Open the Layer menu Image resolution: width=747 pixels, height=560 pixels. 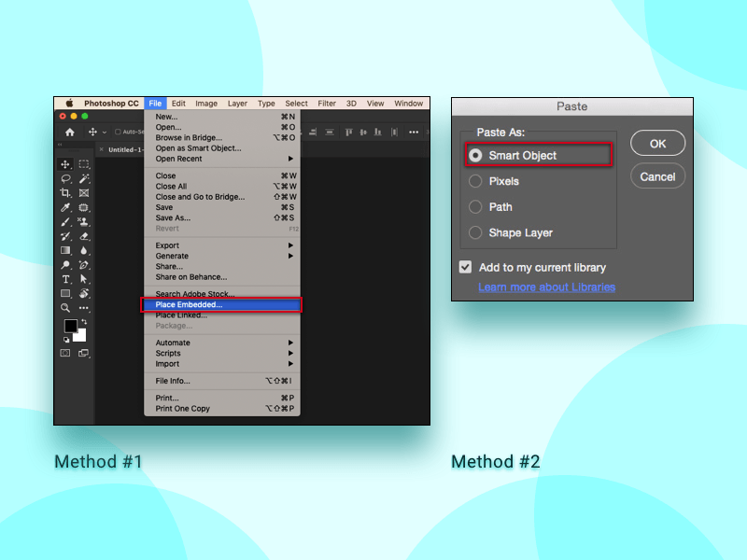237,104
